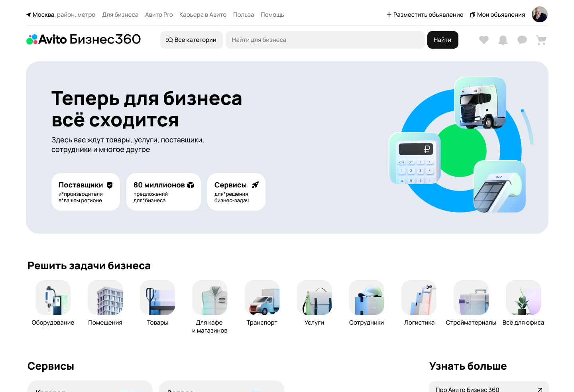Select the Стройматериалы category icon
Screen dimensions: 574x392
point(471,297)
